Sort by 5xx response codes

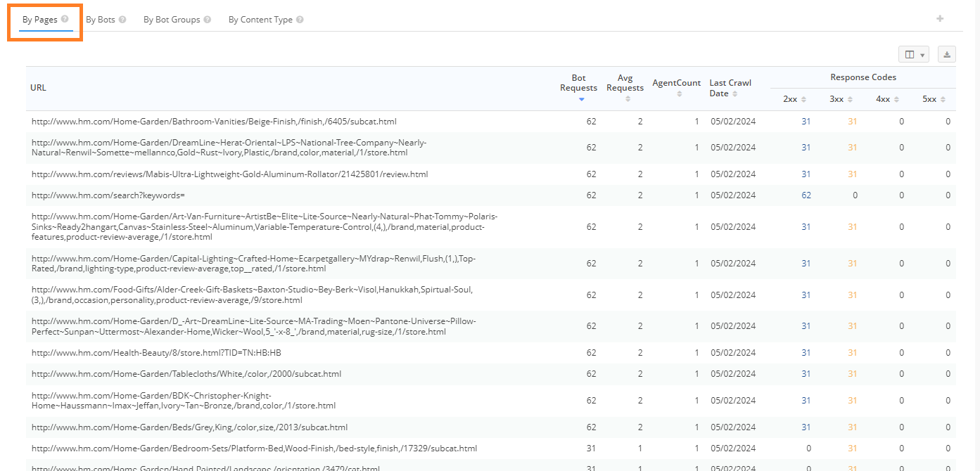[x=943, y=100]
